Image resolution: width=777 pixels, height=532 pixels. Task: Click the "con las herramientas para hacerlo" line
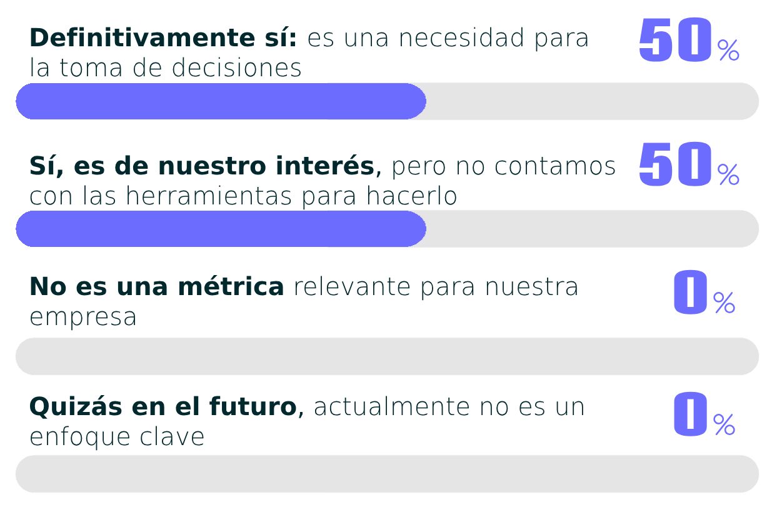coord(243,196)
